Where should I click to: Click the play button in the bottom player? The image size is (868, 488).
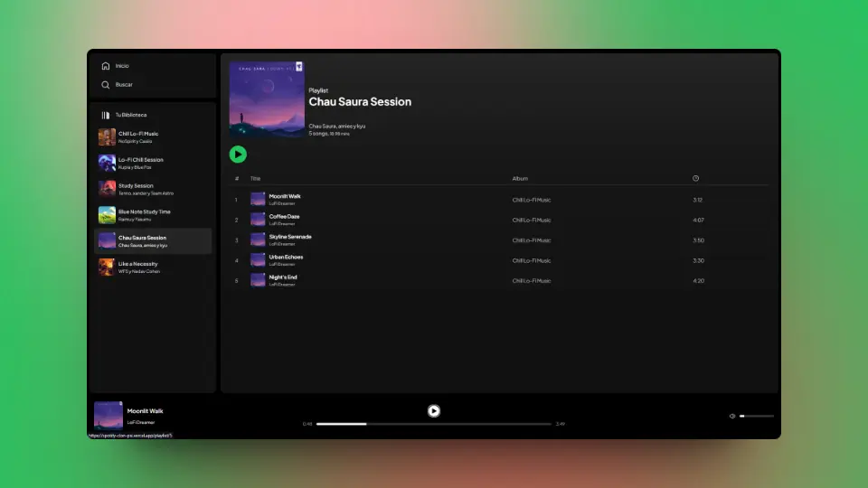click(434, 410)
